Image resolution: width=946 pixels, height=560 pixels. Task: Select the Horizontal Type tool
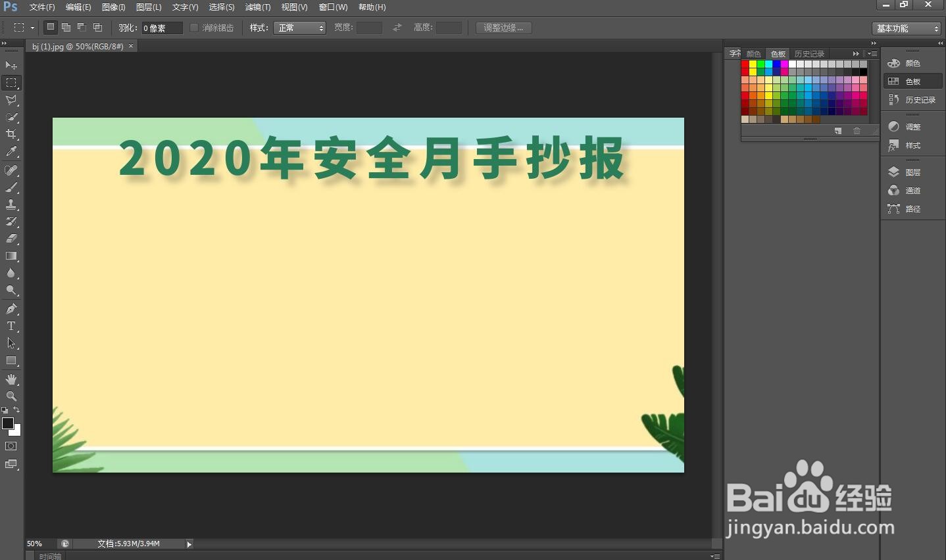point(11,325)
